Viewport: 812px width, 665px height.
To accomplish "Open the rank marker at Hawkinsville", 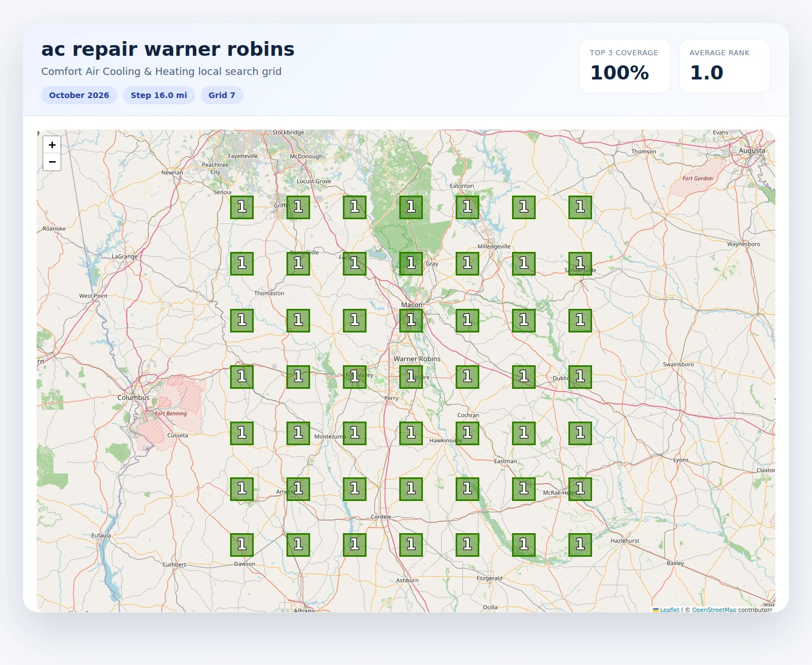I will click(x=467, y=433).
